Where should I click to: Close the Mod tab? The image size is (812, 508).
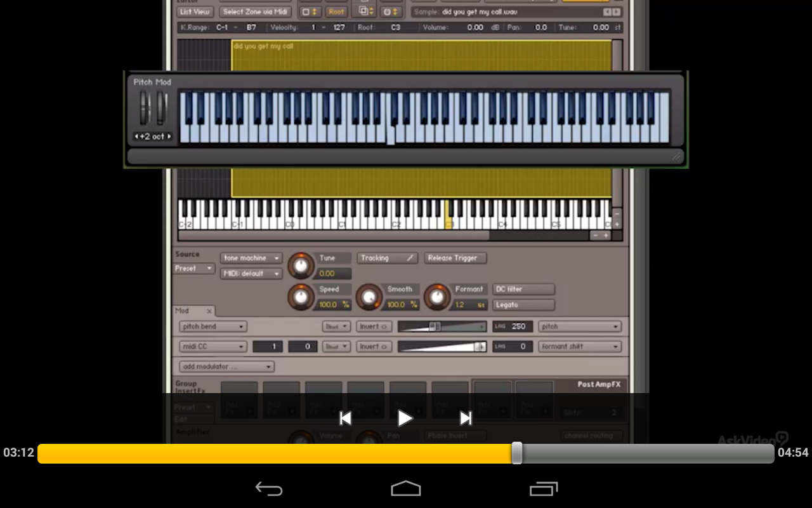(x=209, y=311)
